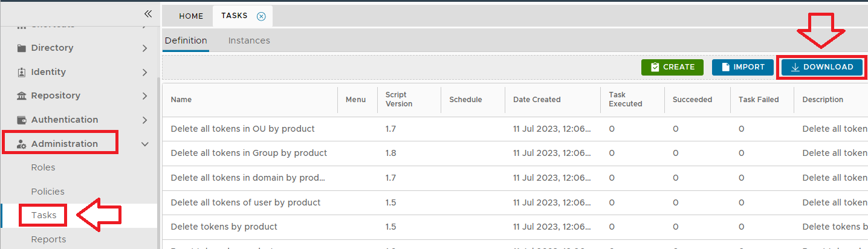Collapse the Administration section chevron

pyautogui.click(x=144, y=144)
